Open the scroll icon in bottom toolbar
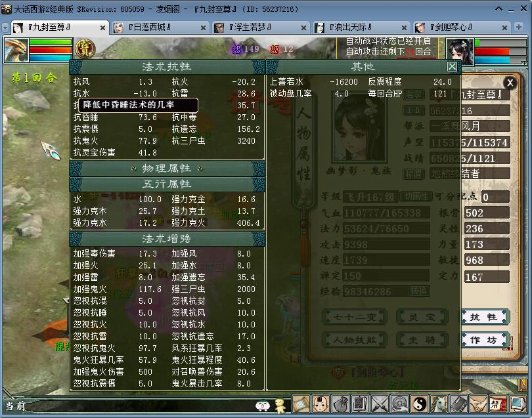532x418 pixels. coord(301,404)
